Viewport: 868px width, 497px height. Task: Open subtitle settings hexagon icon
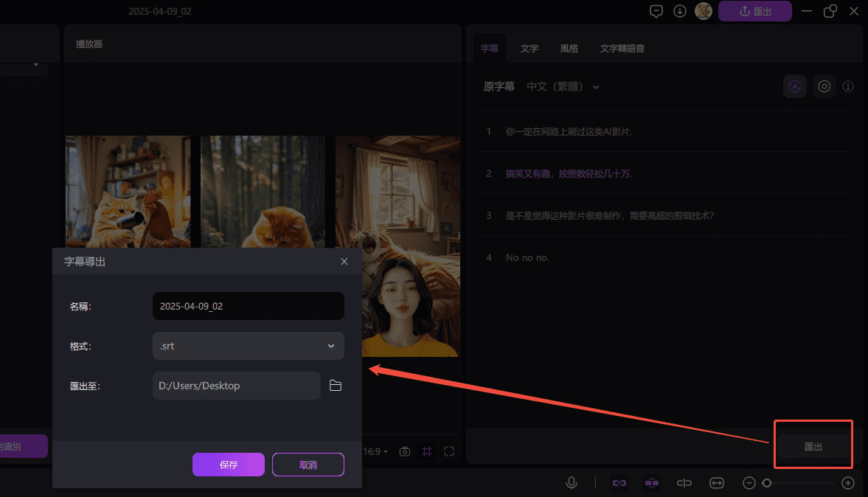[x=824, y=86]
